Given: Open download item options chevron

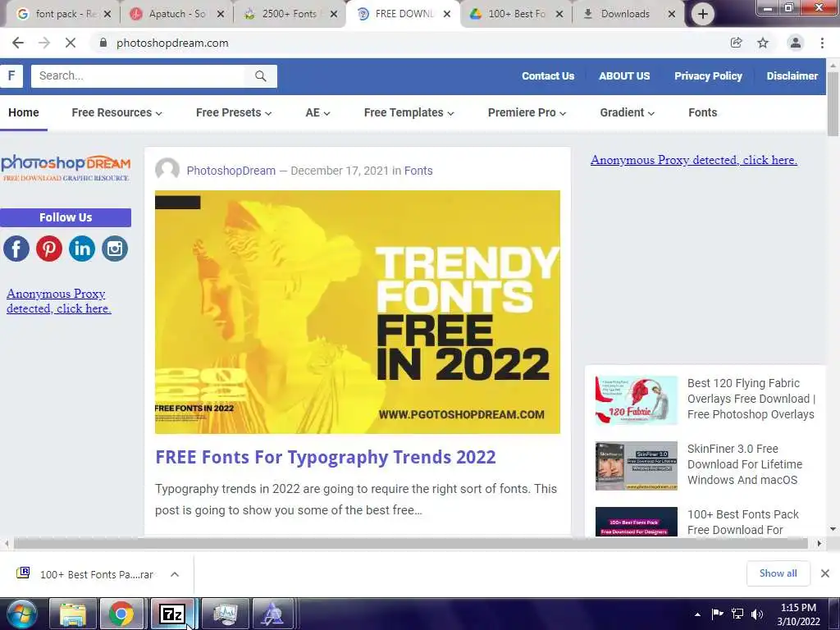Looking at the screenshot, I should pyautogui.click(x=175, y=574).
